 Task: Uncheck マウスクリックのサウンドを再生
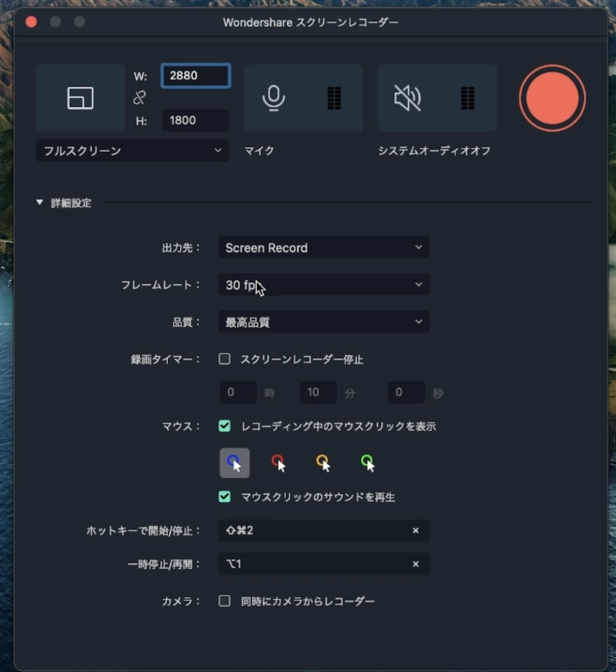click(x=224, y=497)
